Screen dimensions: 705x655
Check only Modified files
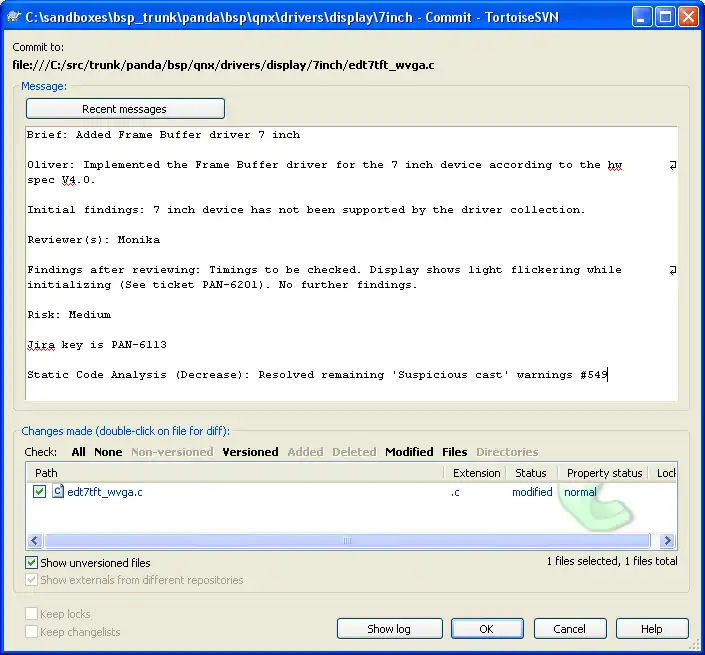[409, 452]
